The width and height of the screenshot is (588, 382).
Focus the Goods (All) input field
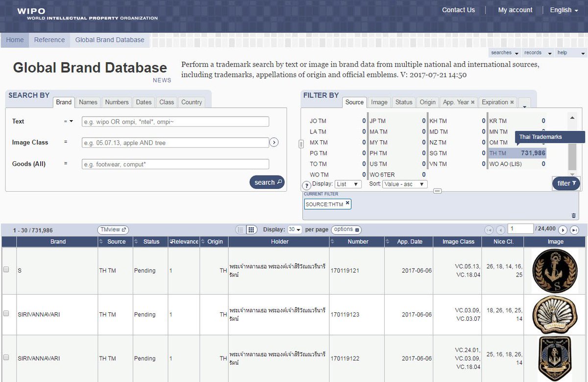tap(175, 164)
